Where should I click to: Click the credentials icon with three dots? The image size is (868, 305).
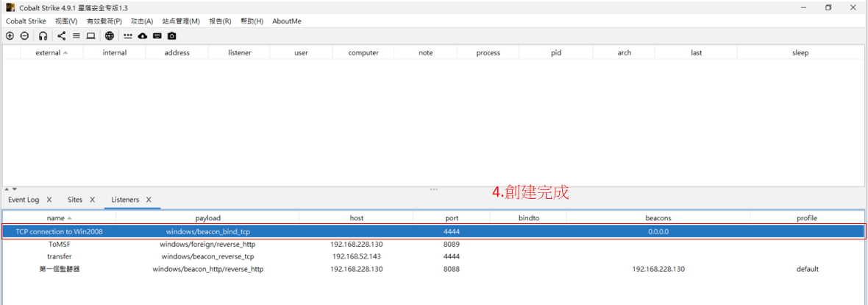tap(128, 36)
